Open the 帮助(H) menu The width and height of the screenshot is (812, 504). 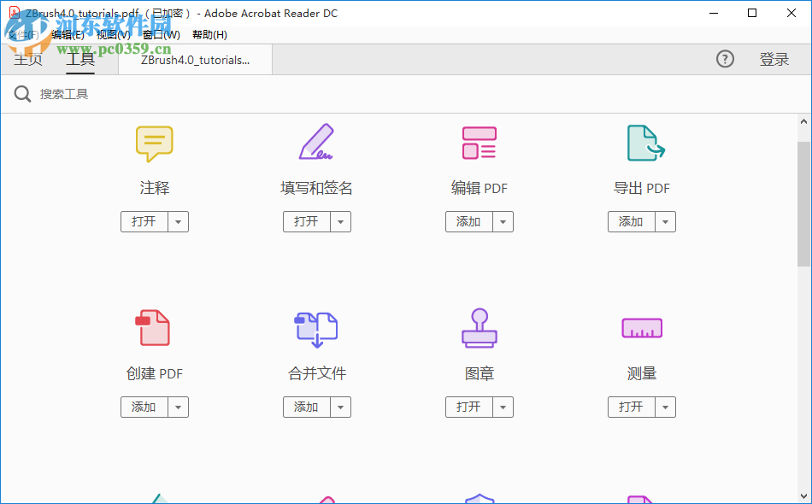pyautogui.click(x=208, y=34)
